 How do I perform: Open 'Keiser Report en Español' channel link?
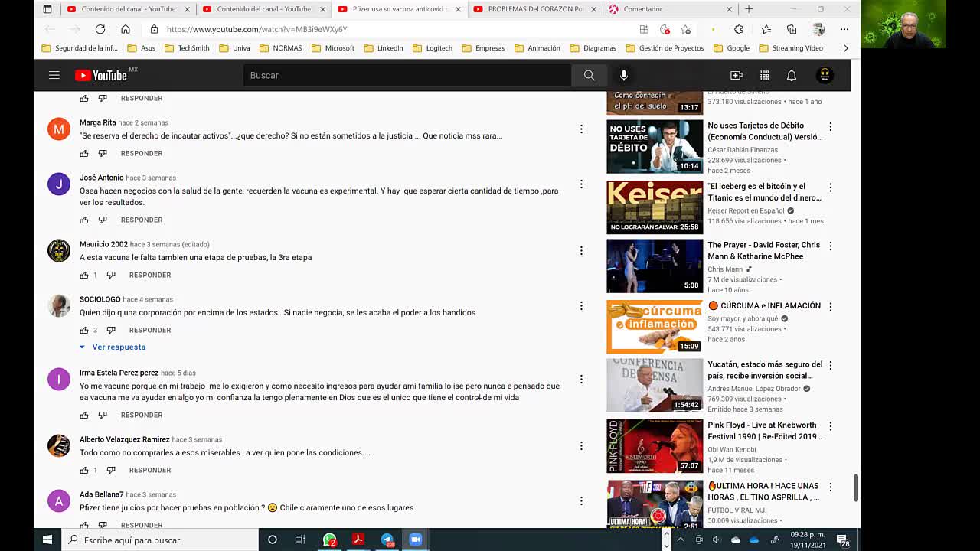tap(746, 210)
